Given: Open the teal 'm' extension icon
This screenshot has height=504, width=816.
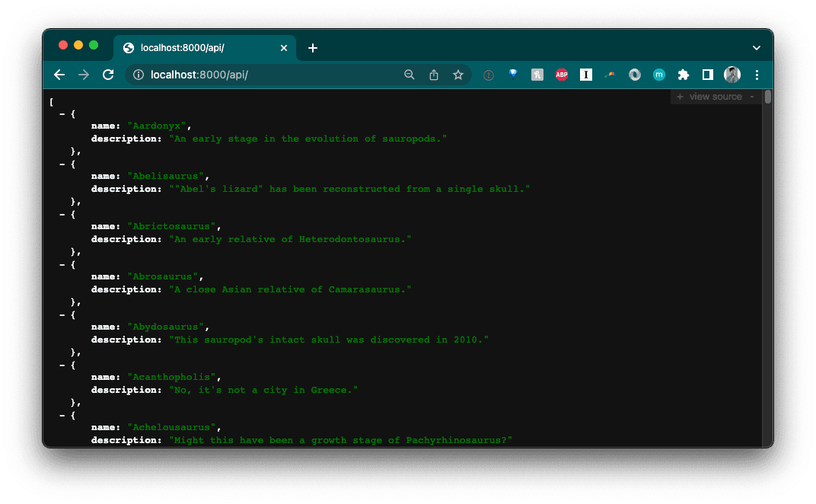Looking at the screenshot, I should tap(659, 75).
